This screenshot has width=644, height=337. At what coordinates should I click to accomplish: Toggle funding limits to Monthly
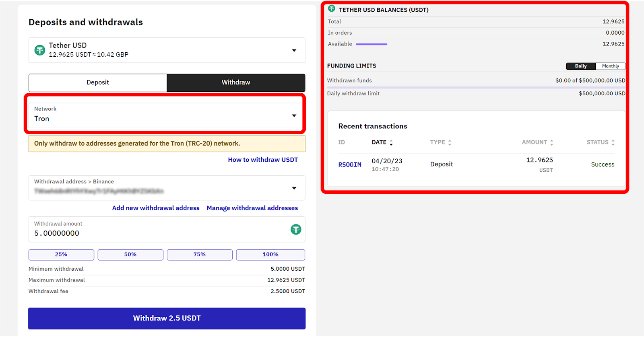coord(611,66)
